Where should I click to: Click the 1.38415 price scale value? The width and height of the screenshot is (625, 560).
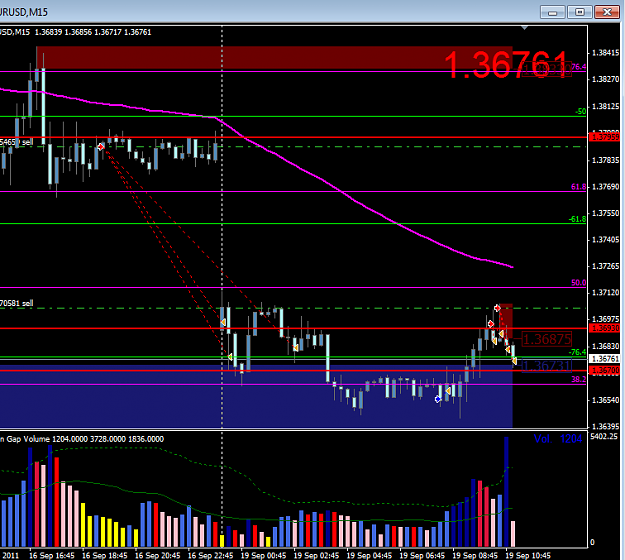[x=605, y=53]
